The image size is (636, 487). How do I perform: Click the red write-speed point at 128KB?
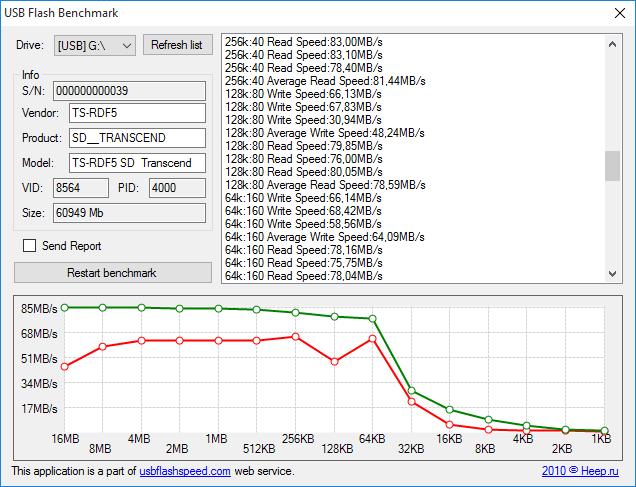click(x=334, y=361)
